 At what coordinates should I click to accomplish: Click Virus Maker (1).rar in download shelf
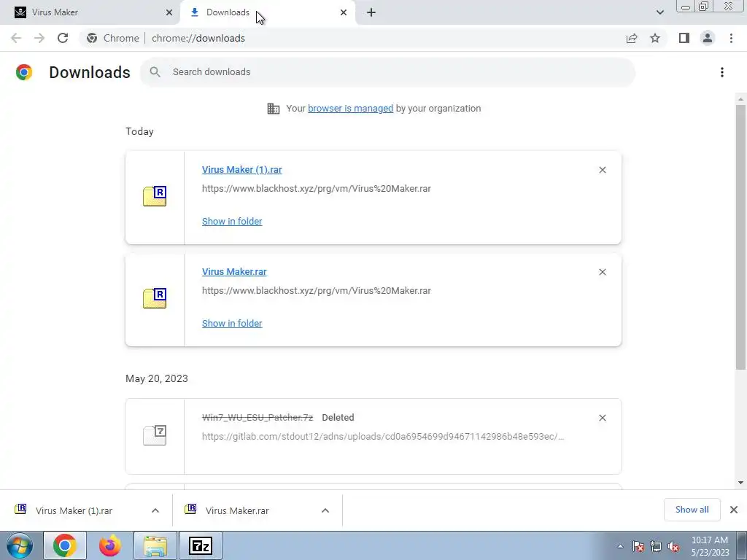point(74,510)
